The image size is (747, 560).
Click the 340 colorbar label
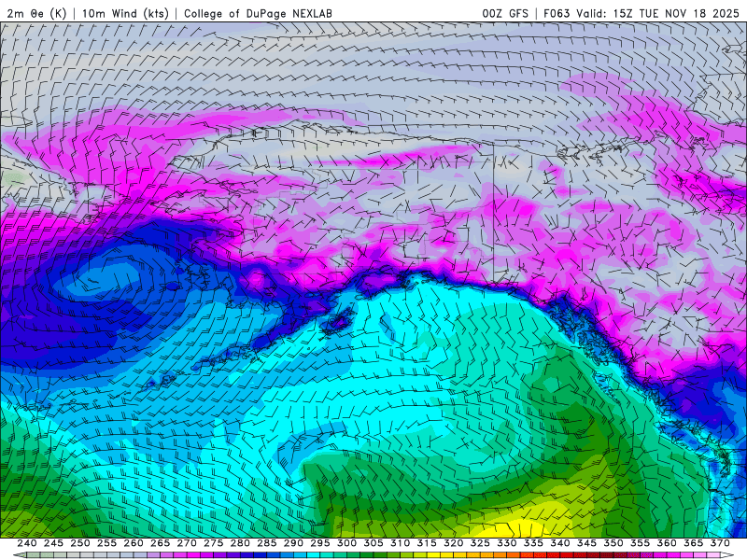560,543
